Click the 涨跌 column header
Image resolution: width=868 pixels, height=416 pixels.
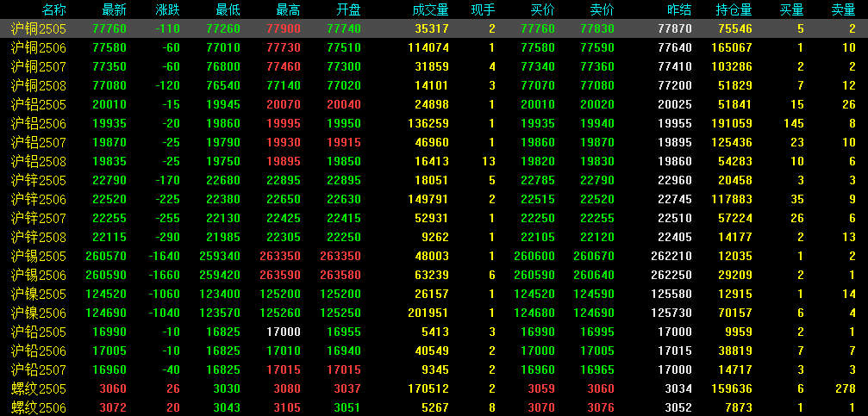click(x=168, y=9)
